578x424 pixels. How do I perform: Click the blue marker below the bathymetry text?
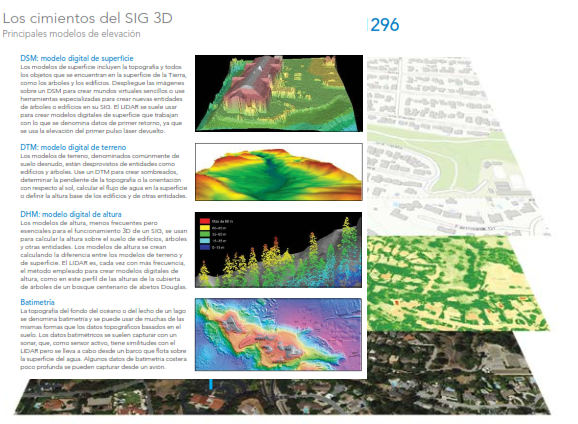pyautogui.click(x=211, y=384)
